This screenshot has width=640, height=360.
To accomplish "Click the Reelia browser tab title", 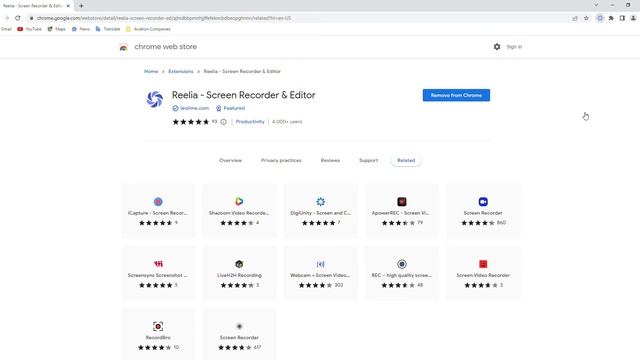I will (x=33, y=6).
